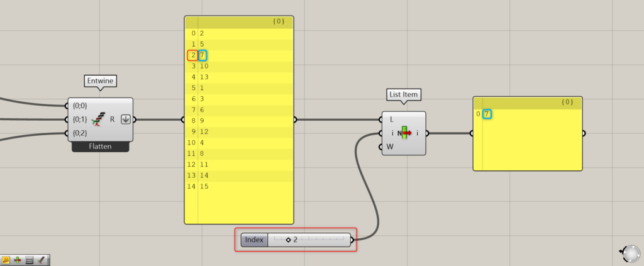
Task: Click the Entwine component icon
Action: click(99, 119)
